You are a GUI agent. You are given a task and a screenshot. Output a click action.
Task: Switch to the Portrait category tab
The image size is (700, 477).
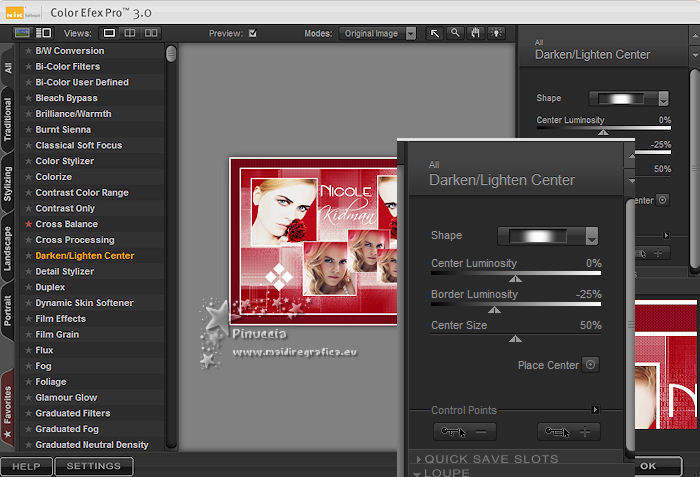coord(8,310)
